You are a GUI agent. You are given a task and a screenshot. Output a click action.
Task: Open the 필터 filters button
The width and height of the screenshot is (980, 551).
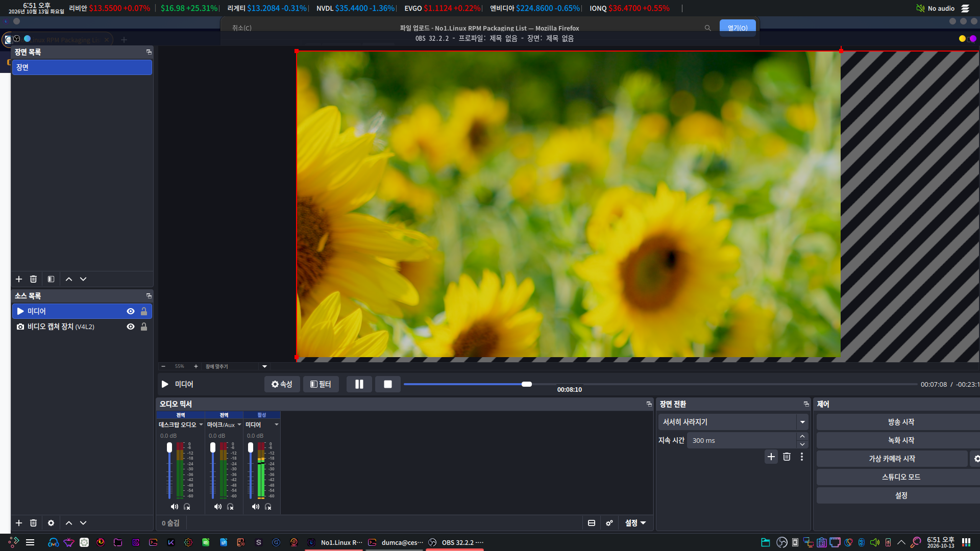[321, 384]
